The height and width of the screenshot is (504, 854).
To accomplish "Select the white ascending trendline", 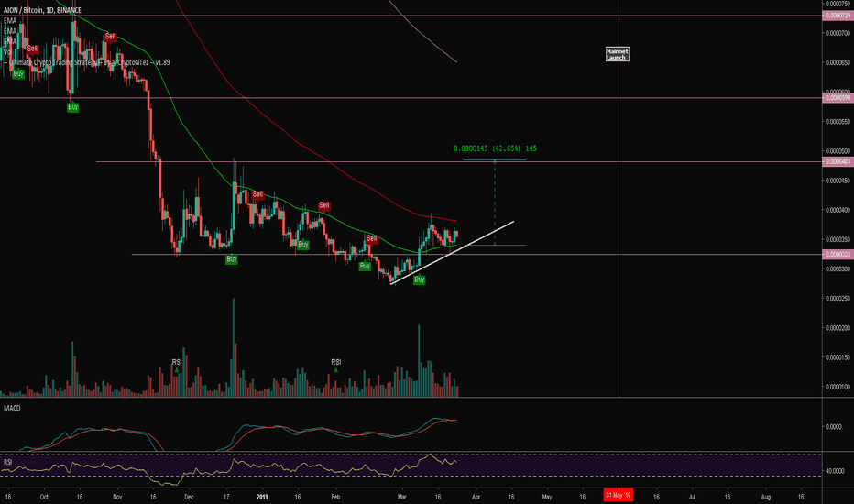I will 452,253.
